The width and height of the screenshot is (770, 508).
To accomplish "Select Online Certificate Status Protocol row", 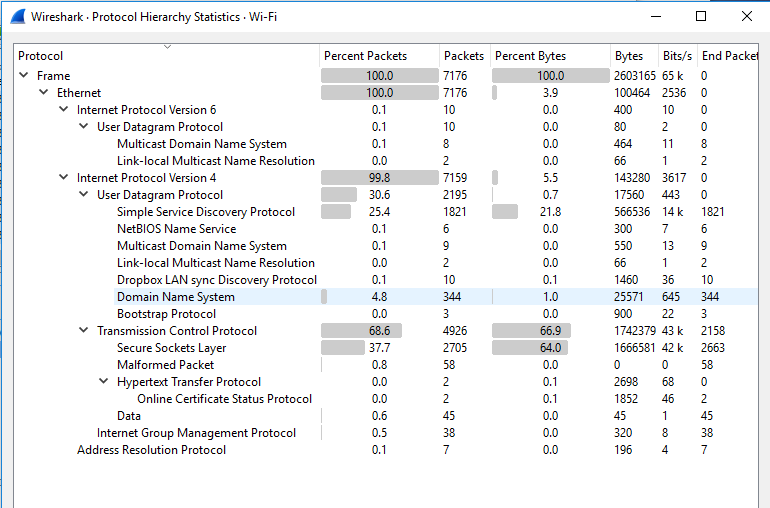I will [386, 399].
